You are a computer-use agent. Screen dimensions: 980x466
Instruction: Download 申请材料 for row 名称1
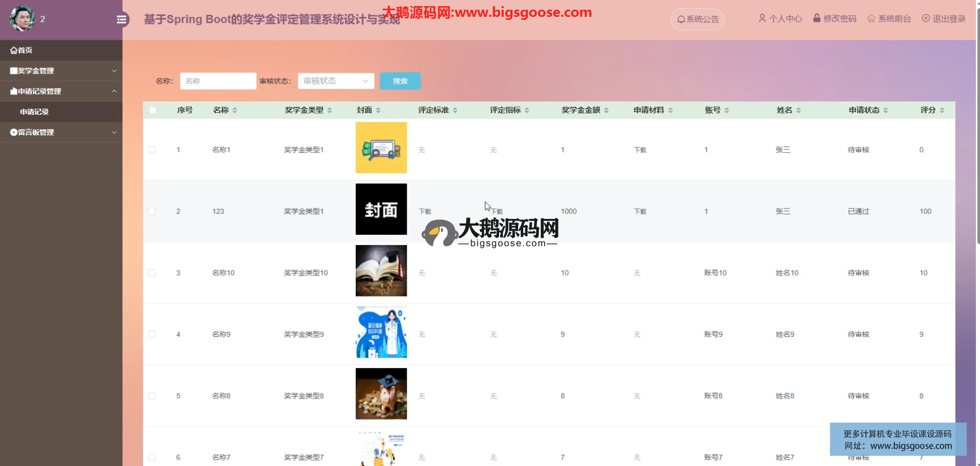click(x=640, y=150)
